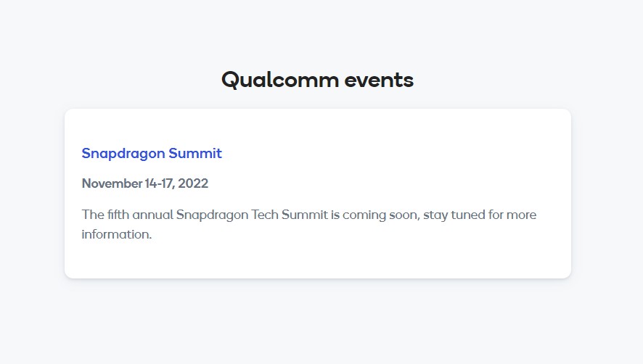Click the word "information." ending the description

117,234
